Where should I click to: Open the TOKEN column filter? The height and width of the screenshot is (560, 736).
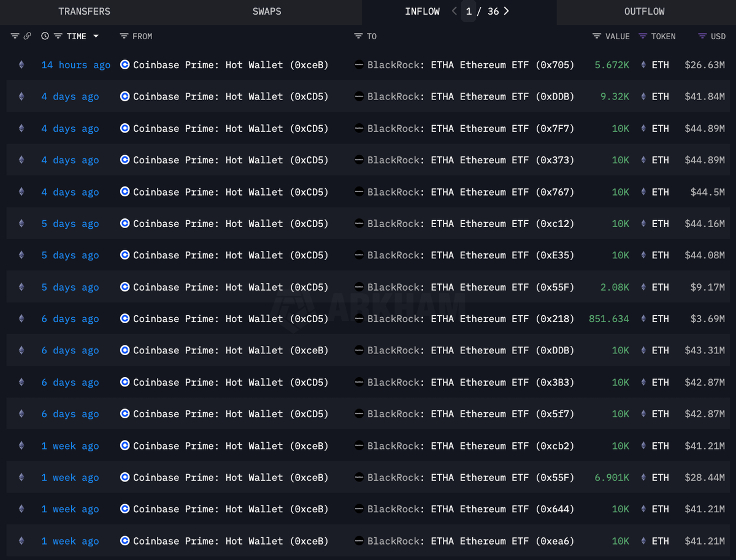click(x=643, y=36)
